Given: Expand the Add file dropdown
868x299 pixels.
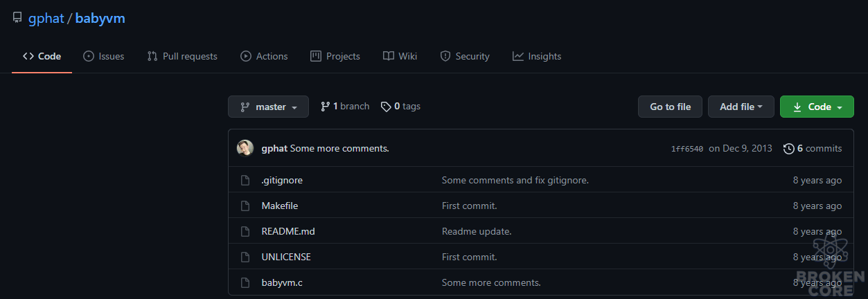Looking at the screenshot, I should click(741, 107).
